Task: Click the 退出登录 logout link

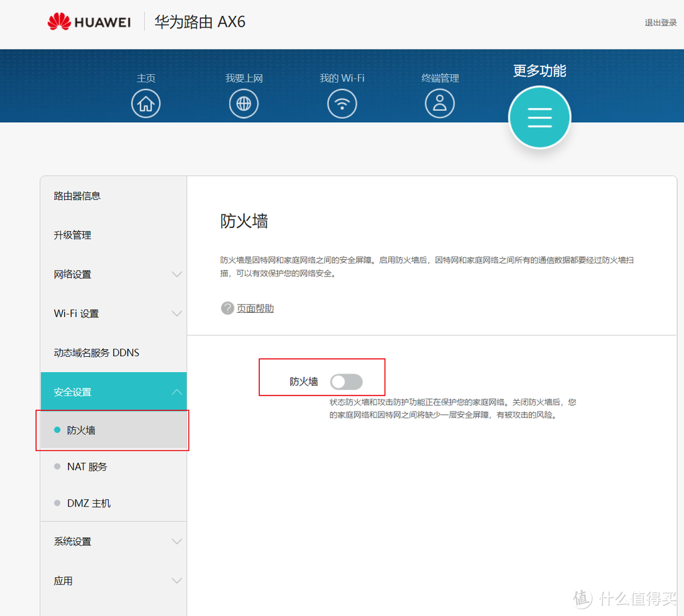Action: click(661, 21)
